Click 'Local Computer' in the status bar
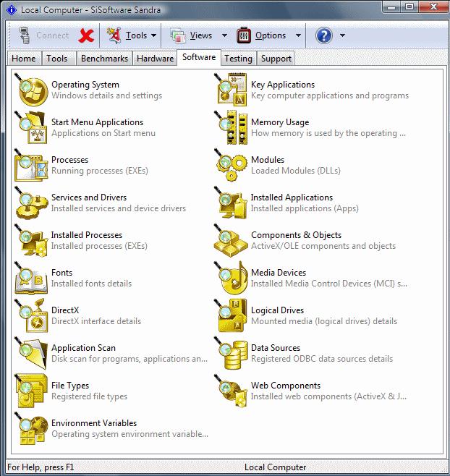Viewport: 450px width, 476px height. [275, 467]
